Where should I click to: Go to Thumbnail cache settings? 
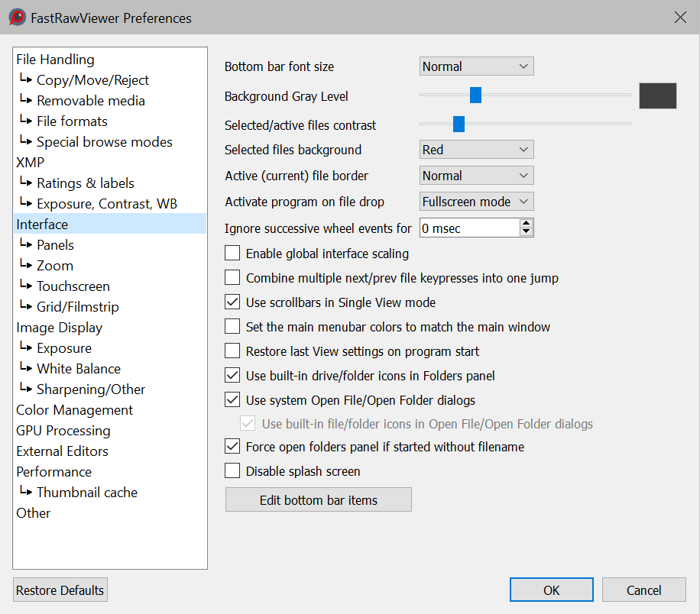point(86,493)
